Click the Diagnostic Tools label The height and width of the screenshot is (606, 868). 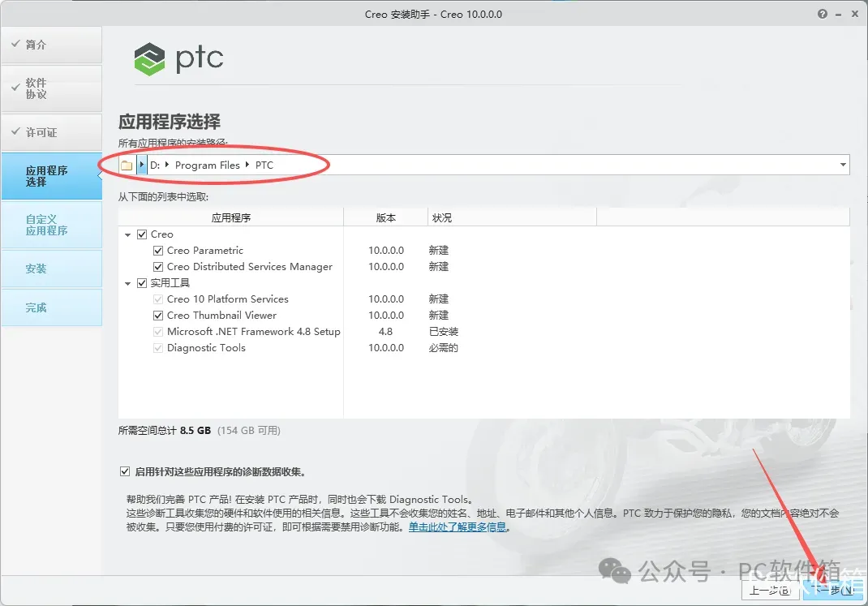(206, 347)
